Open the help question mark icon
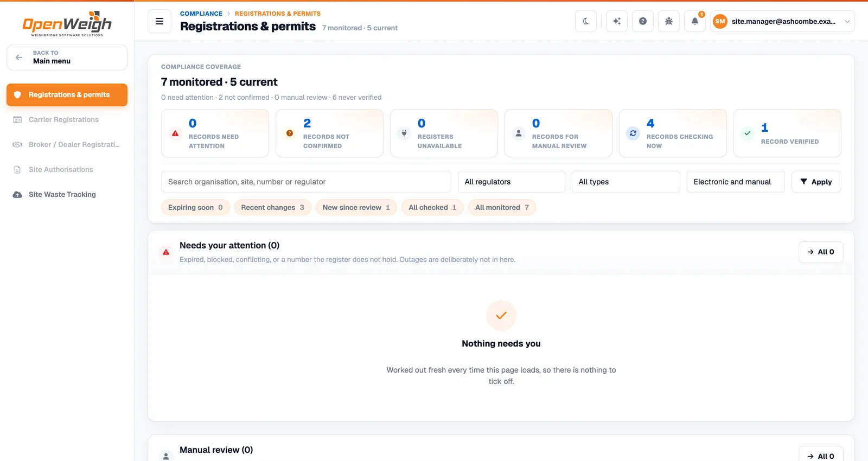 click(x=643, y=21)
